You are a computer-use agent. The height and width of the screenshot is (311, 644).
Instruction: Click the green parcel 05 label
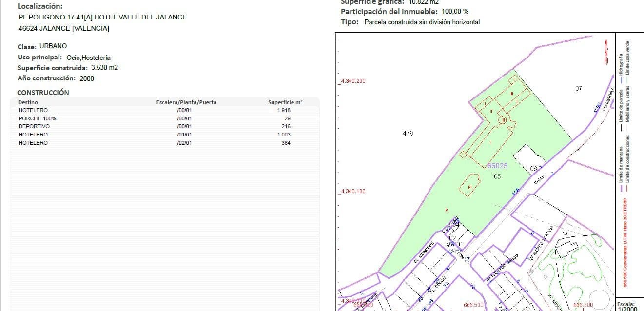pos(497,176)
